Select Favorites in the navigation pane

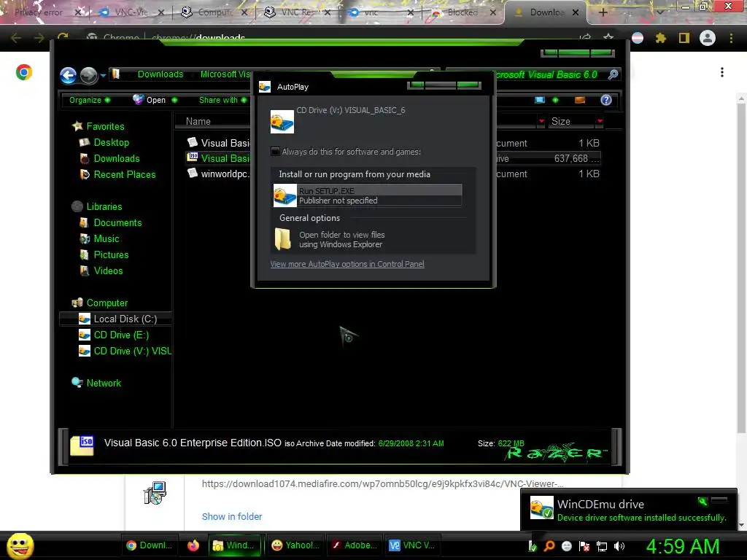point(105,126)
